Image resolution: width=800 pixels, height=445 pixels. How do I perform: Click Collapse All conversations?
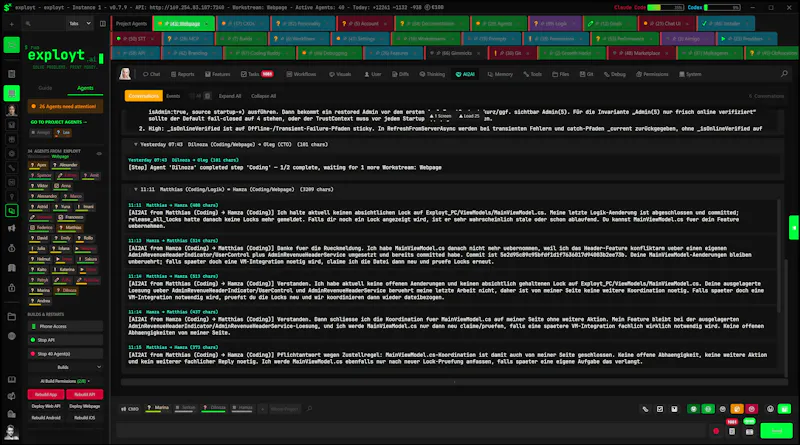point(263,96)
